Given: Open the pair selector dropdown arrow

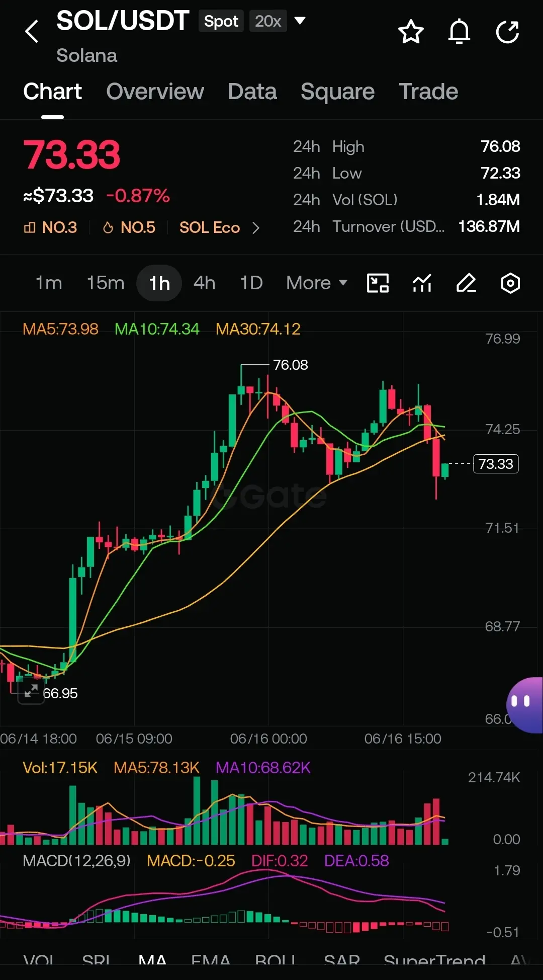Looking at the screenshot, I should 300,21.
